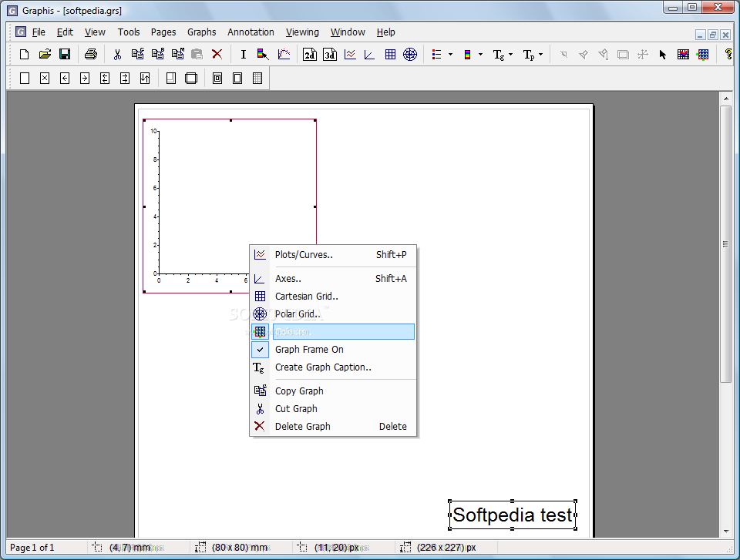Image resolution: width=740 pixels, height=560 pixels.
Task: Click the scrollbar down arrow
Action: pyautogui.click(x=726, y=531)
